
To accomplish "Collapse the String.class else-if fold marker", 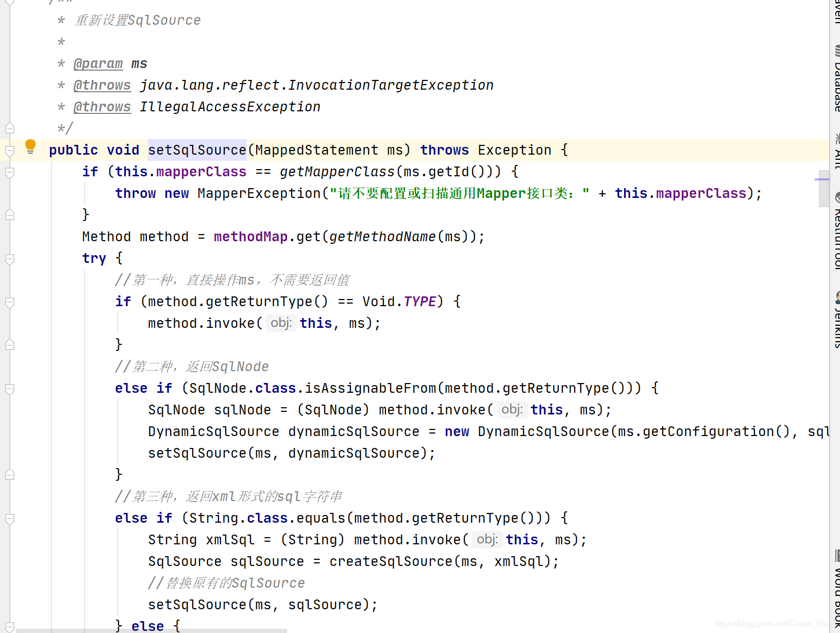I will point(9,518).
